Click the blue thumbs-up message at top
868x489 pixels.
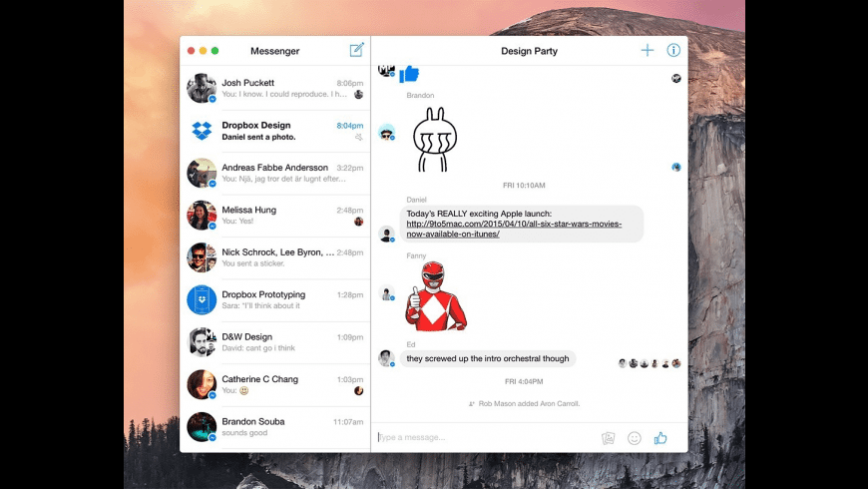click(x=410, y=74)
